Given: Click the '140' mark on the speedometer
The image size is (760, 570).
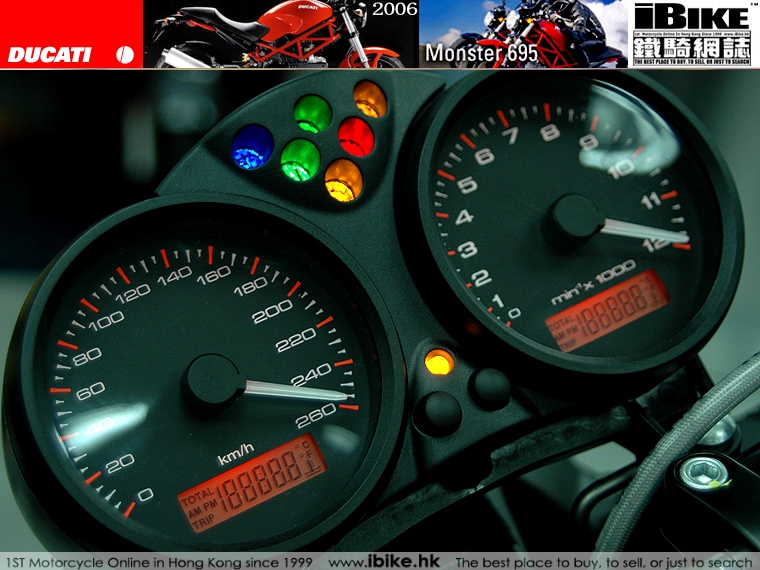Looking at the screenshot, I should pyautogui.click(x=175, y=276).
